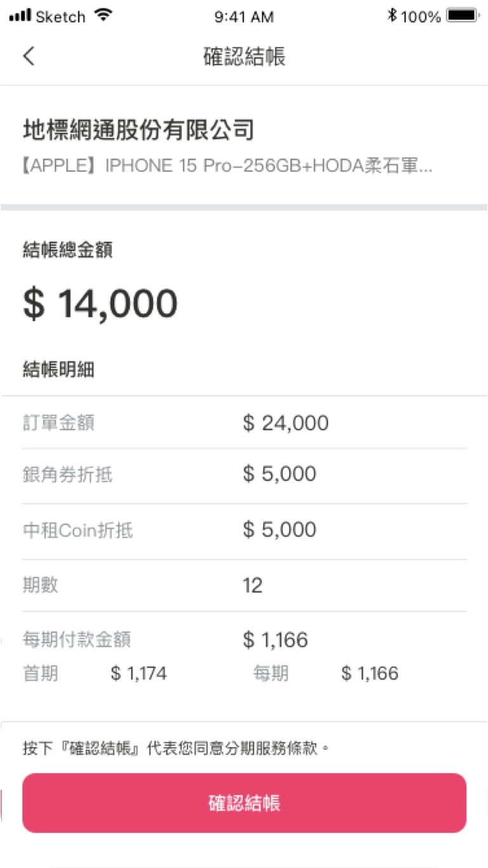
Task: Tap the 確認結帳 page title
Action: 244,56
